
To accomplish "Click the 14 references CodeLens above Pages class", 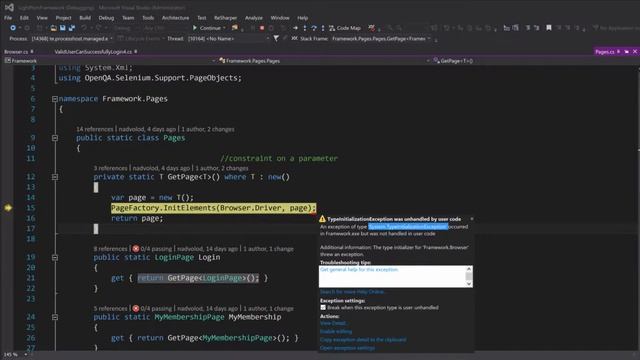I will coord(94,129).
